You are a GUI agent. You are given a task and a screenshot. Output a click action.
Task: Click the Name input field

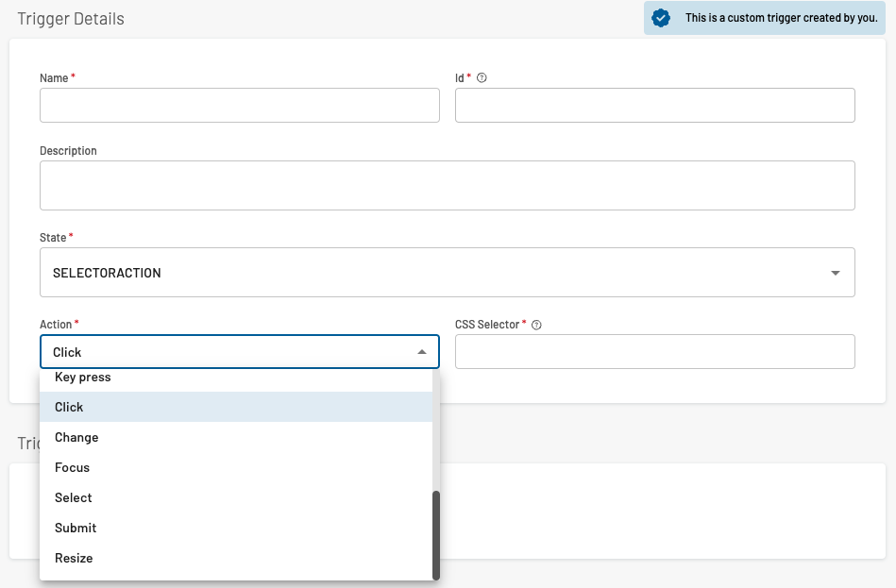[239, 106]
